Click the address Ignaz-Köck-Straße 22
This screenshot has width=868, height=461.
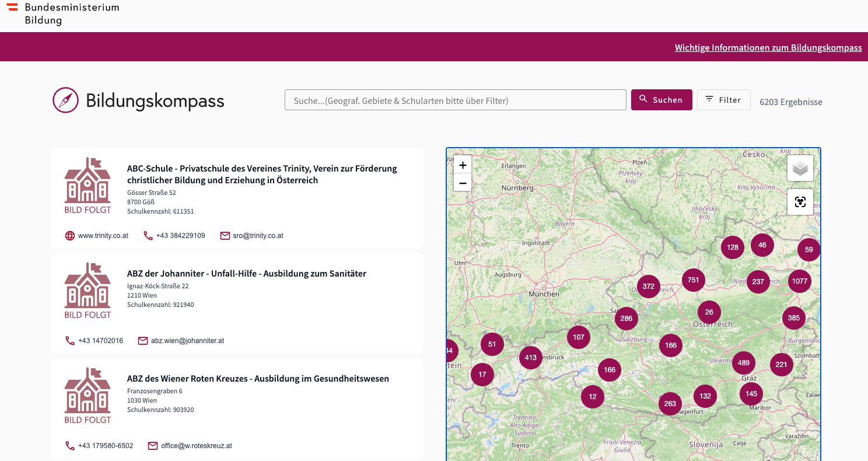pyautogui.click(x=158, y=286)
